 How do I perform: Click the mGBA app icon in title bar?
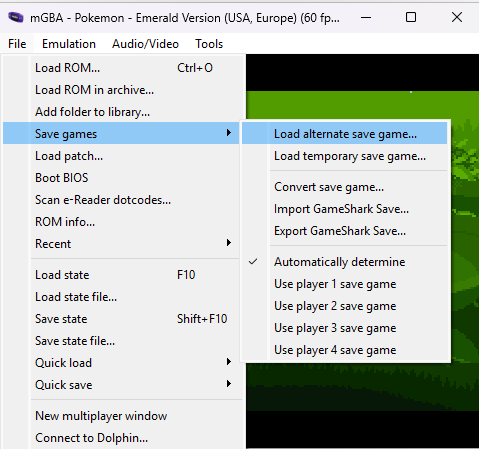tap(16, 17)
